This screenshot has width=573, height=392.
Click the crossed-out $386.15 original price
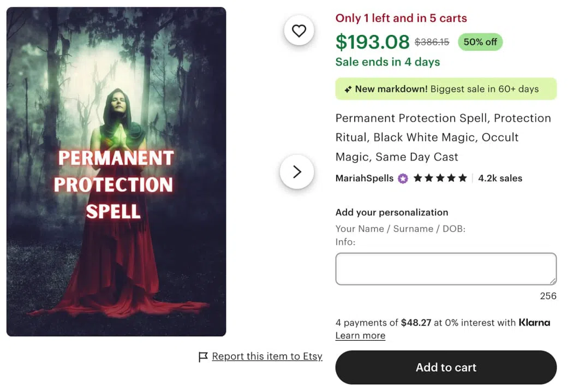(x=432, y=42)
